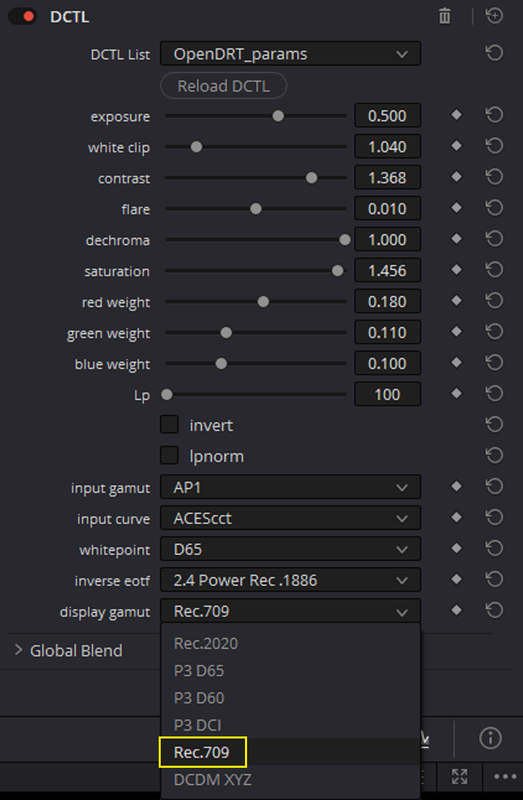Open the input gamut AP1 dropdown
This screenshot has width=523, height=800.
[x=290, y=487]
